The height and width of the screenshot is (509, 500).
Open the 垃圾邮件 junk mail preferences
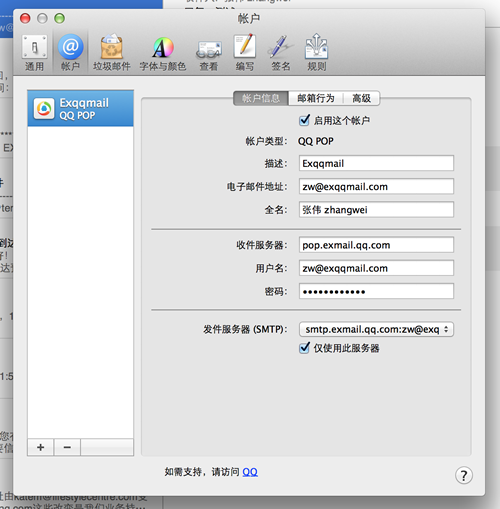click(112, 53)
